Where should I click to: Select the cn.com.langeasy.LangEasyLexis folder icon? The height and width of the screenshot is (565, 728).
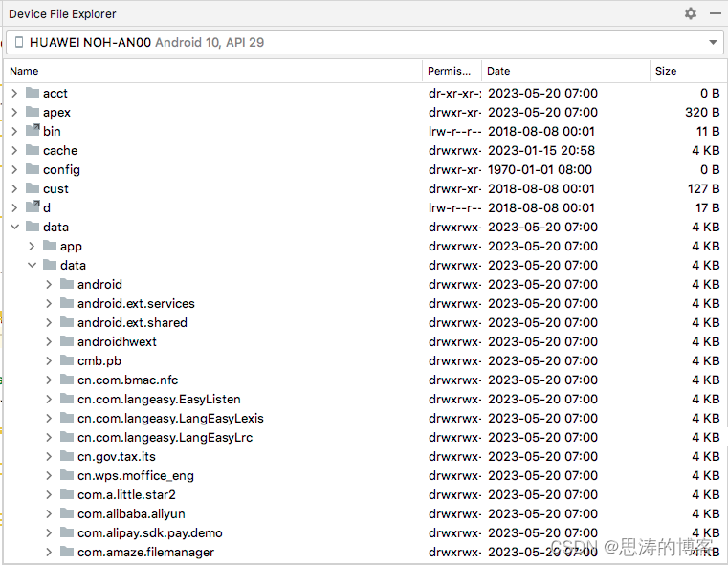67,418
